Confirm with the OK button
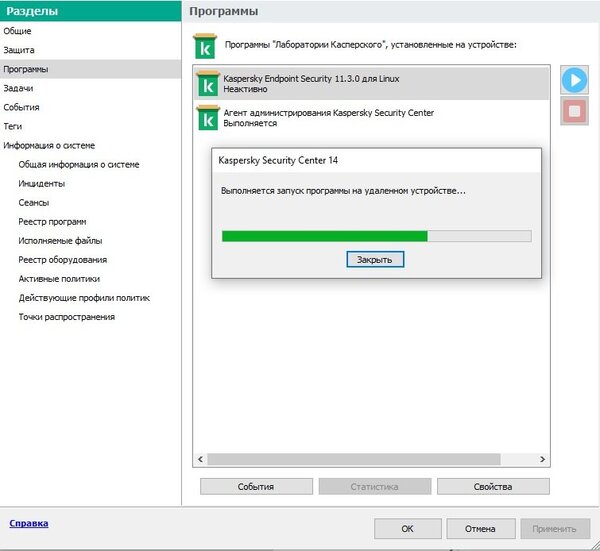 pos(408,529)
